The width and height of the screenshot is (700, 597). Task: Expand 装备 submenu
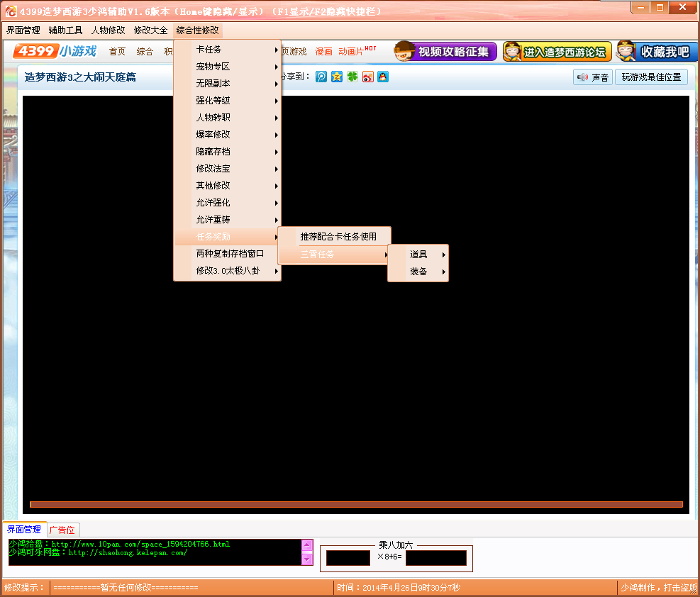click(x=418, y=272)
